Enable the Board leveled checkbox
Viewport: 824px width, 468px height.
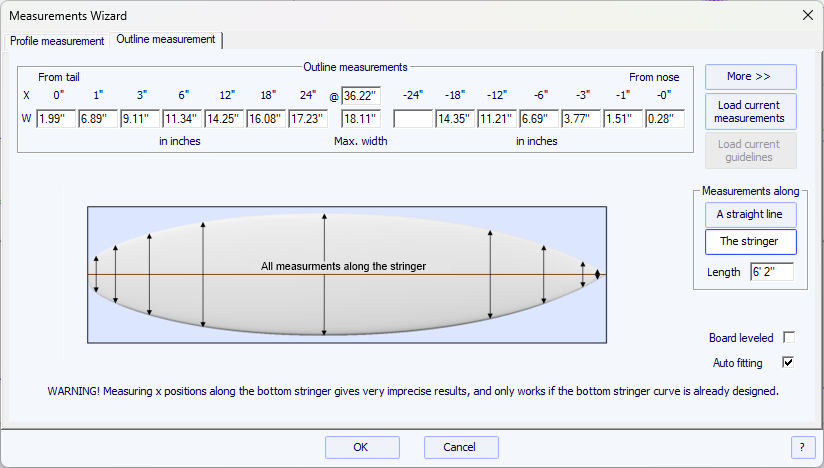[x=788, y=338]
